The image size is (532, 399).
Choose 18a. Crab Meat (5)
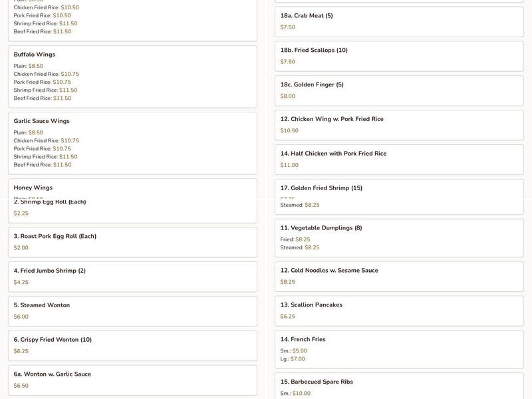[x=399, y=21]
